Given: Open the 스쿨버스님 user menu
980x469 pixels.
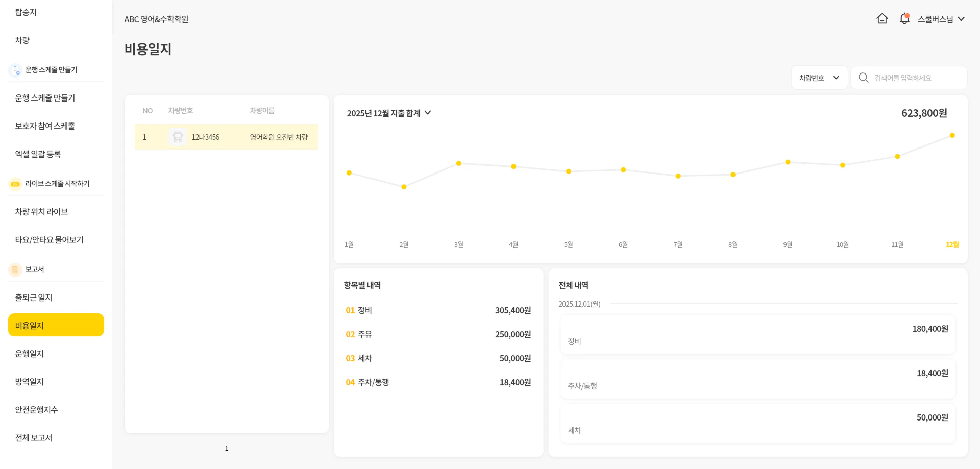Looking at the screenshot, I should [x=941, y=19].
